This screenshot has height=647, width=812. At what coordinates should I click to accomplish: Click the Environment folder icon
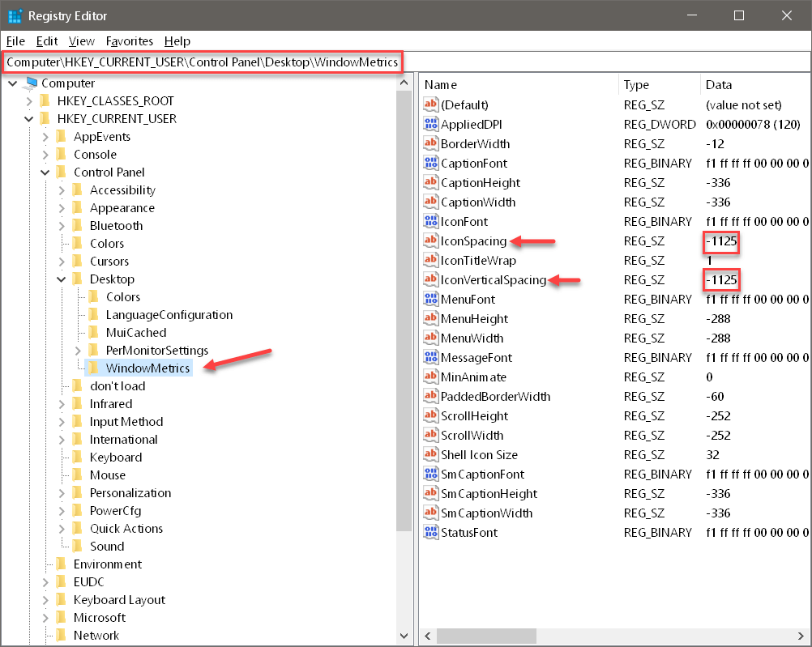coord(61,564)
